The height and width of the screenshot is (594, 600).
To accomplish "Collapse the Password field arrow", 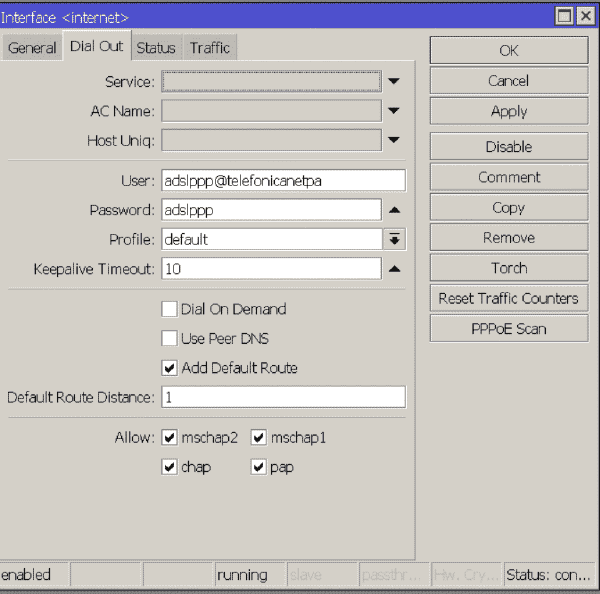I will (x=394, y=210).
